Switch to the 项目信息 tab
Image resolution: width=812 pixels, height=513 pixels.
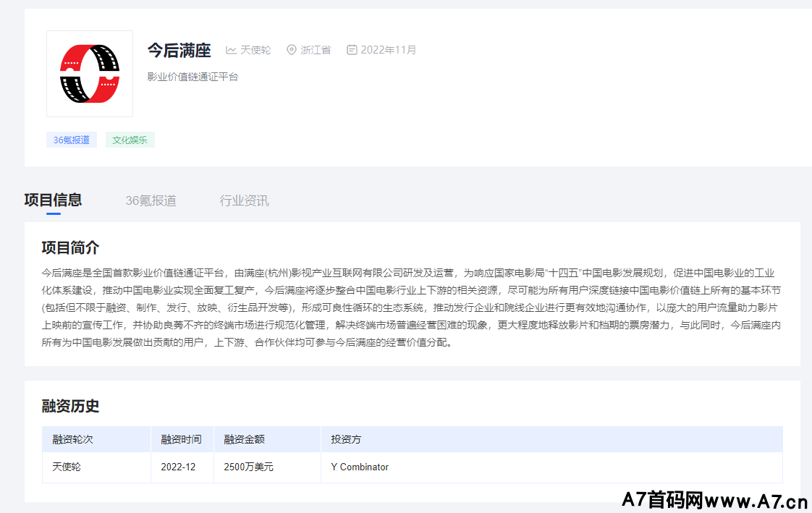[x=53, y=200]
